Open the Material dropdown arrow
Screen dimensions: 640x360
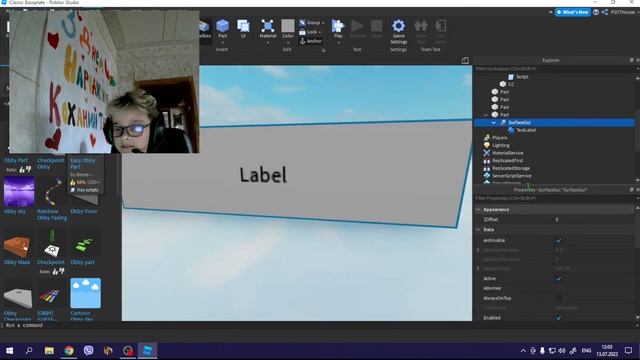click(x=268, y=42)
